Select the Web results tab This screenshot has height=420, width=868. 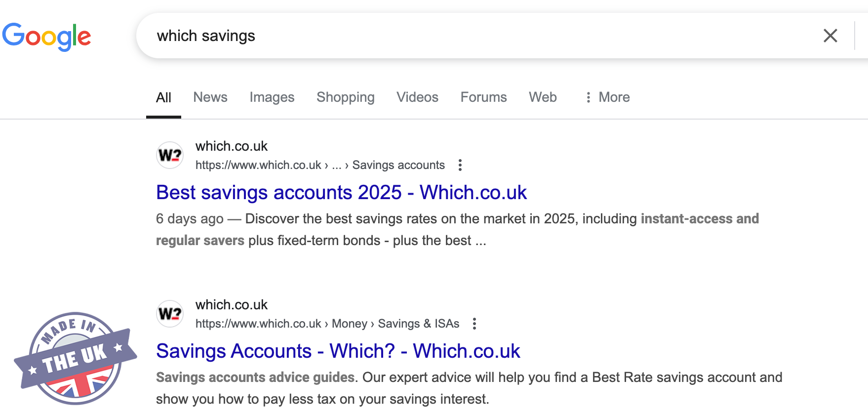click(543, 97)
